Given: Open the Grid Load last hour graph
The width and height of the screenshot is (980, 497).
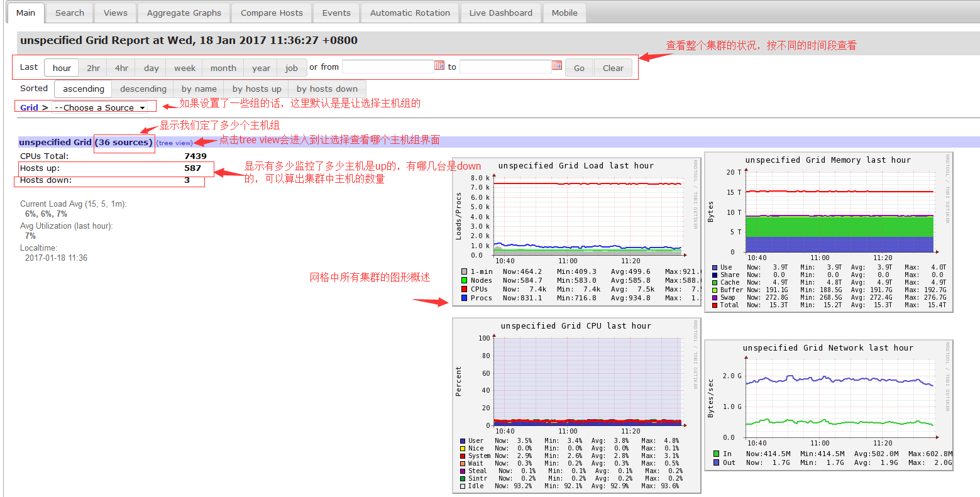Looking at the screenshot, I should click(576, 231).
